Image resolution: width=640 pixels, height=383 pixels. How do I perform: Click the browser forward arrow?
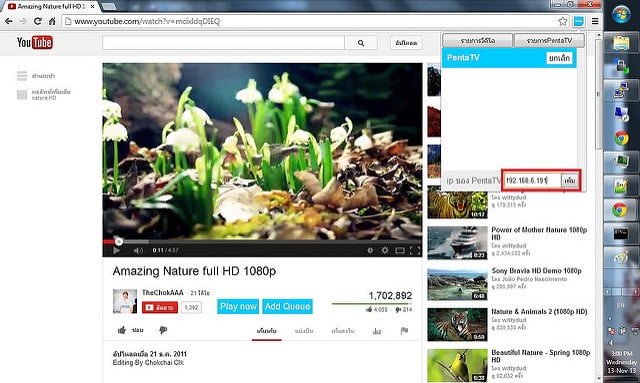pos(23,21)
